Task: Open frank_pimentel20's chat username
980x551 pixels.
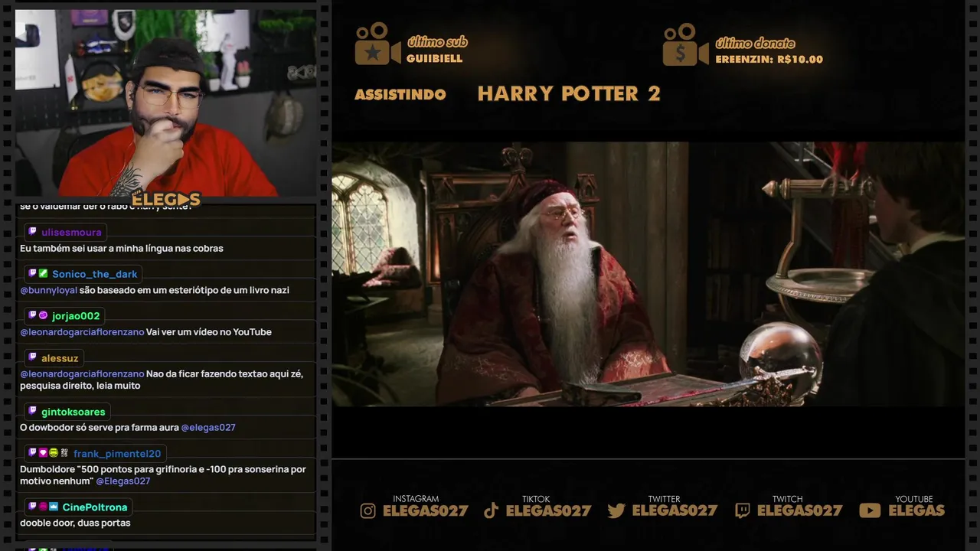Action: click(x=117, y=453)
